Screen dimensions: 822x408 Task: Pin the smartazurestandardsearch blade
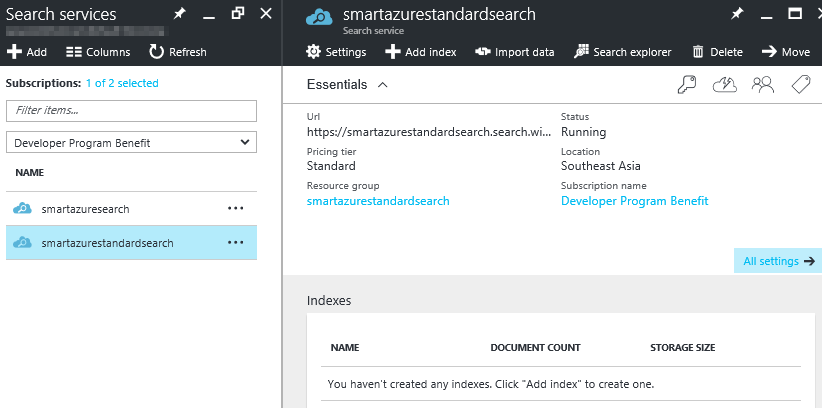(x=737, y=14)
